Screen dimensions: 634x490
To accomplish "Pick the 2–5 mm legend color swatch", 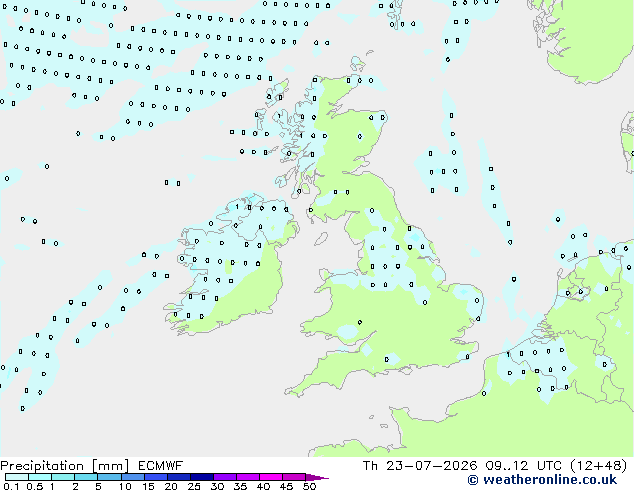I will pos(86,477).
